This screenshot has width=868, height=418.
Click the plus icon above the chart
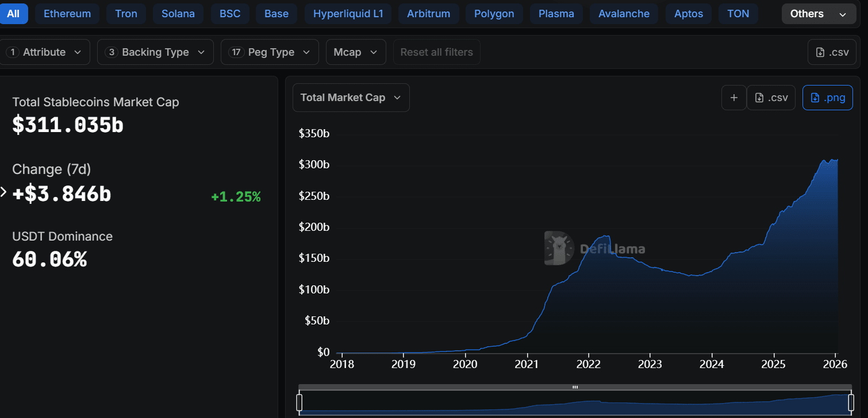coord(733,98)
